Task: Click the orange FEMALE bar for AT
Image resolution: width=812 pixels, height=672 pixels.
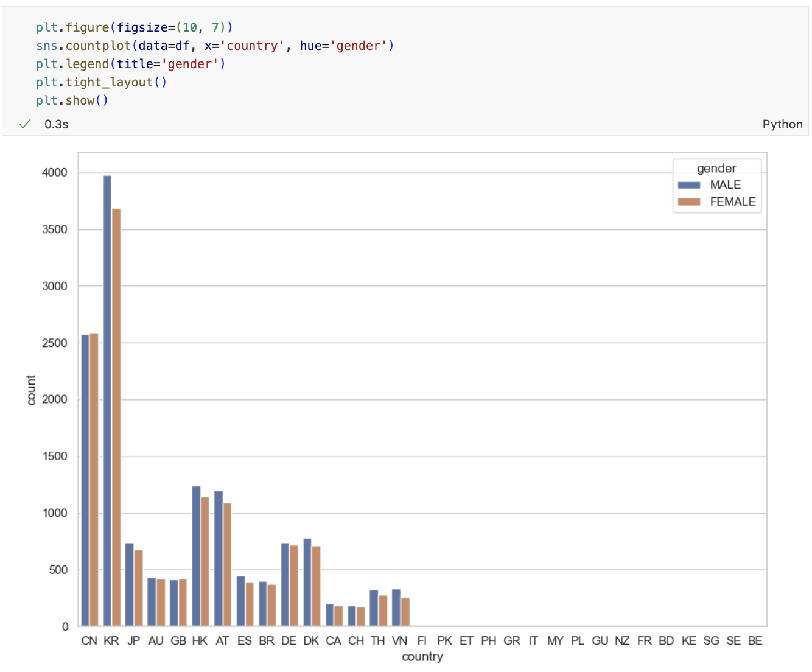Action: pyautogui.click(x=227, y=565)
